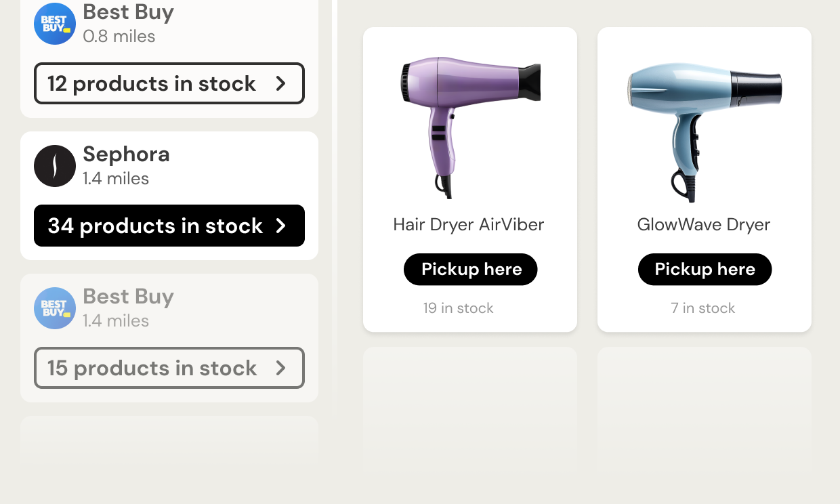Click the Best Buy logo at 1.4 miles
Viewport: 840px width, 504px height.
pyautogui.click(x=55, y=308)
